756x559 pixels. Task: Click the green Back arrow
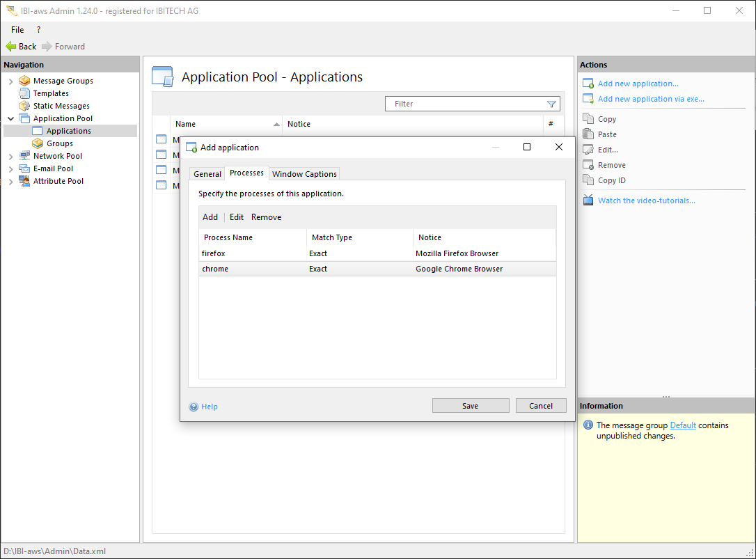tap(11, 47)
